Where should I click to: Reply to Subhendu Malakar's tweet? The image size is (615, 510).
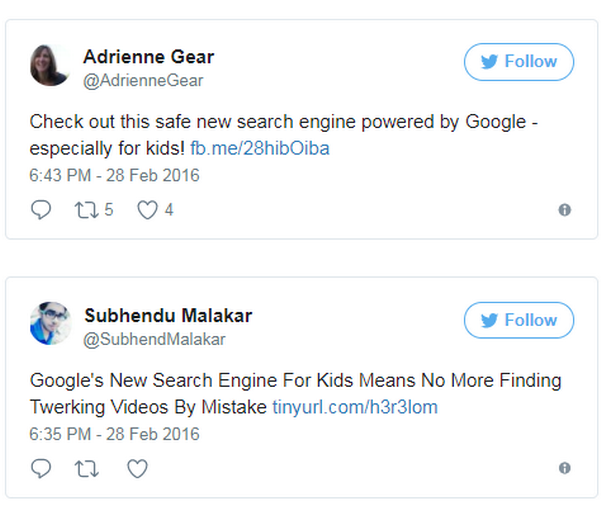coord(41,468)
